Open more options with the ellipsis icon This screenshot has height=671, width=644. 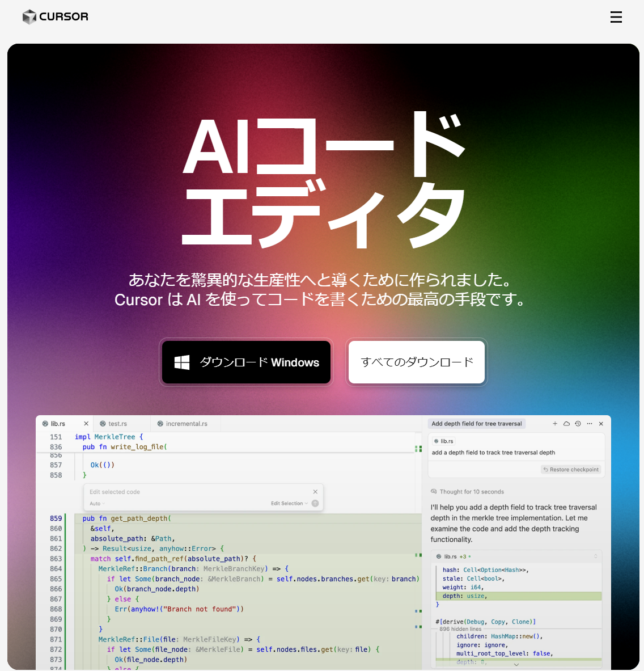tap(589, 423)
